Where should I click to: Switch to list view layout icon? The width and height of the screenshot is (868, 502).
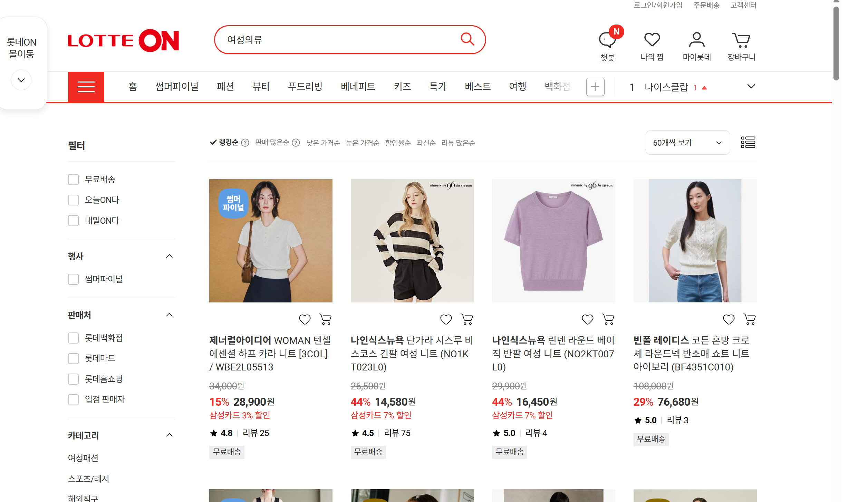point(748,142)
